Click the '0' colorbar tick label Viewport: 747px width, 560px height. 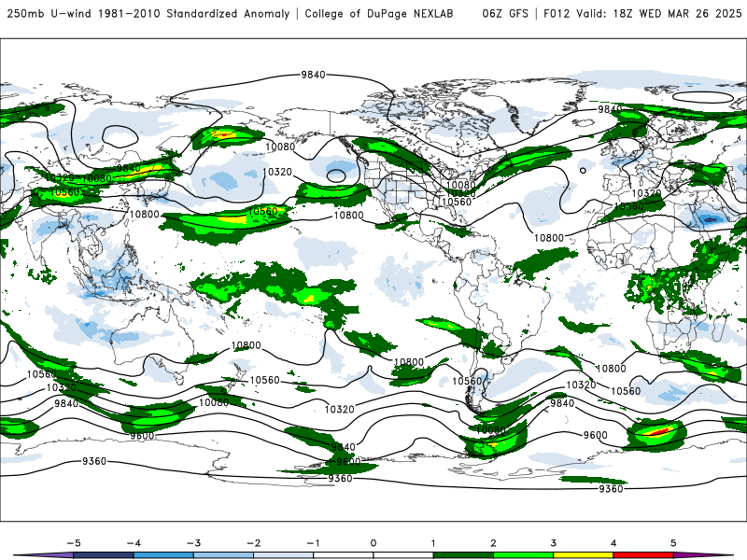tap(373, 543)
